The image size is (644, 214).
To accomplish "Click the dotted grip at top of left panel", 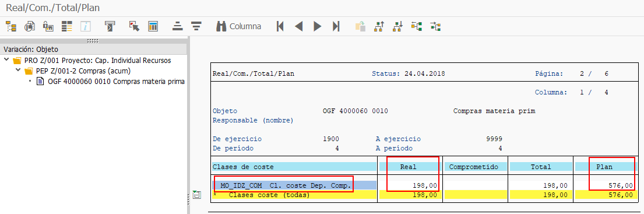I will click(x=93, y=41).
